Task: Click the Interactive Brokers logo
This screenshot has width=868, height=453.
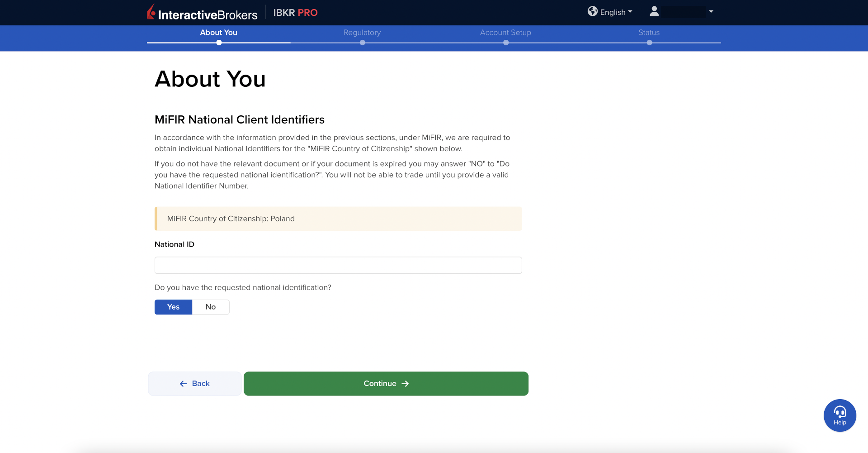Action: pyautogui.click(x=202, y=13)
